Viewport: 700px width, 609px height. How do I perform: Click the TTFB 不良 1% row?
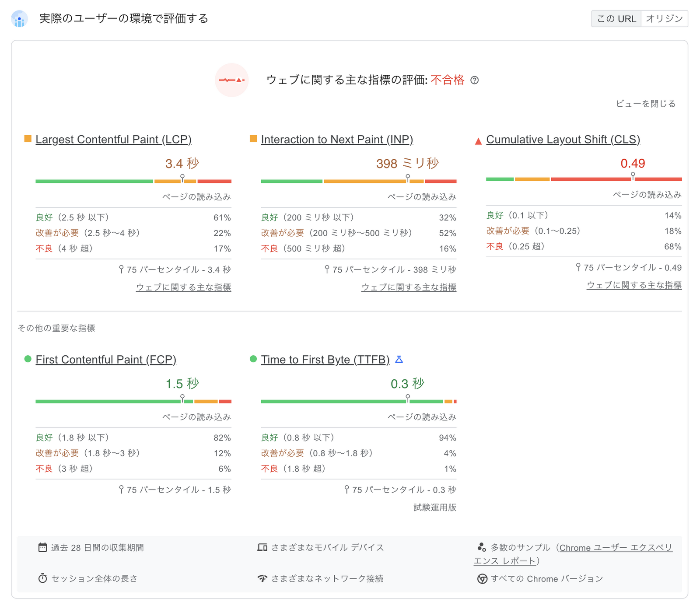point(359,469)
